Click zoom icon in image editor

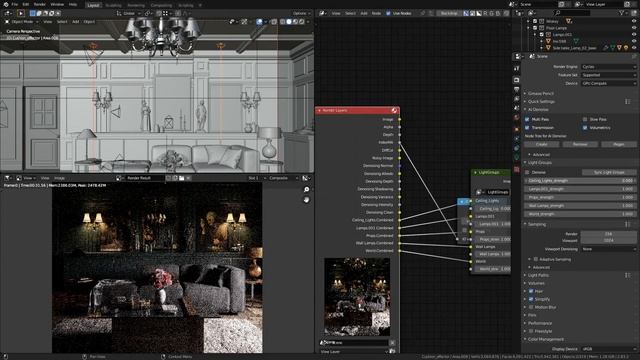coord(307,190)
